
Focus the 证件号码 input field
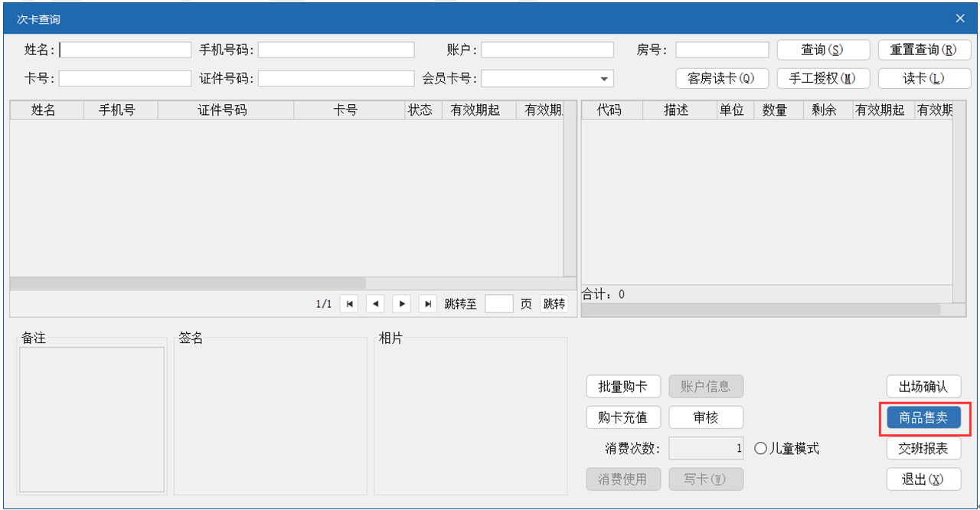pos(336,79)
